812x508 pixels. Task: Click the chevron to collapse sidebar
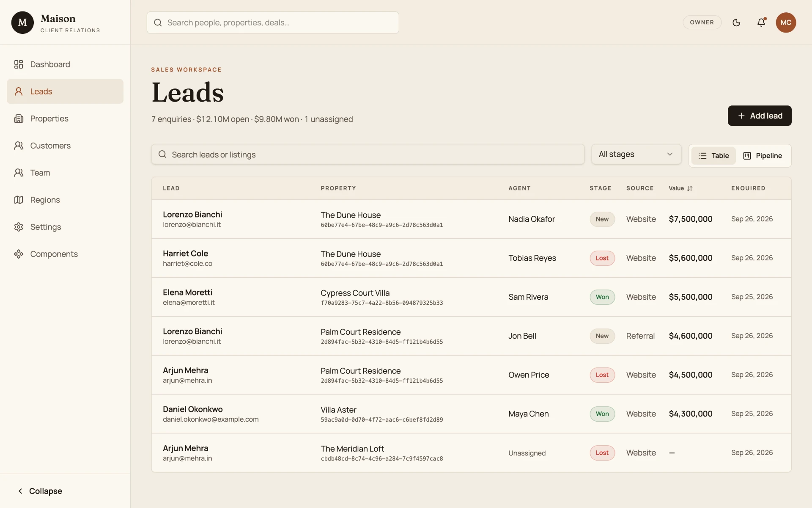point(20,491)
